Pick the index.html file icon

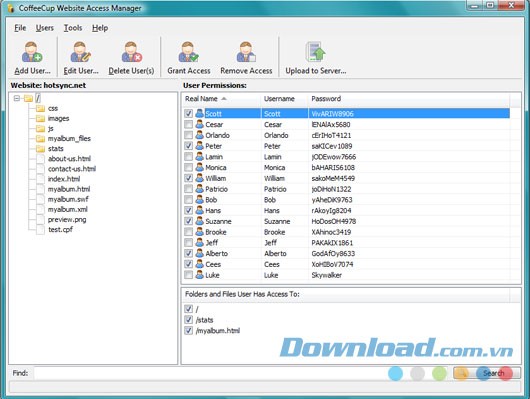tap(41, 179)
